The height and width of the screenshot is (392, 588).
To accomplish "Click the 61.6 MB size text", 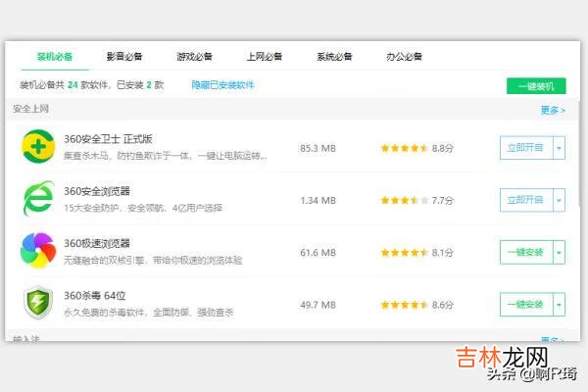I will pos(318,253).
